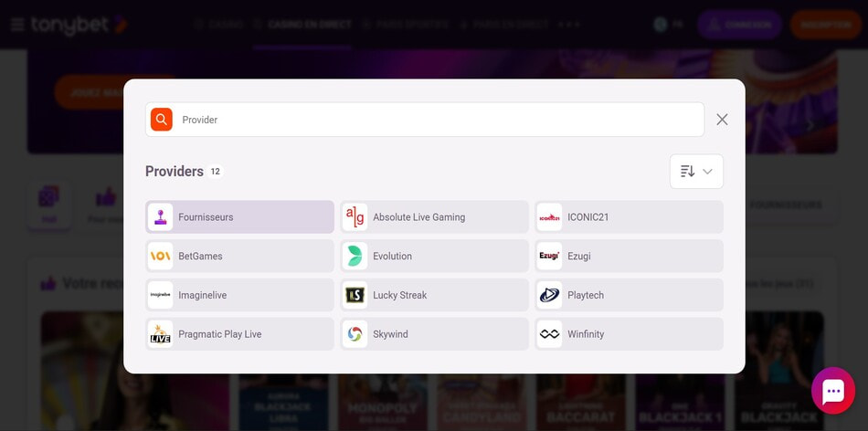Image resolution: width=868 pixels, height=431 pixels.
Task: Click the Pragmatic Play Live logo
Action: [160, 334]
